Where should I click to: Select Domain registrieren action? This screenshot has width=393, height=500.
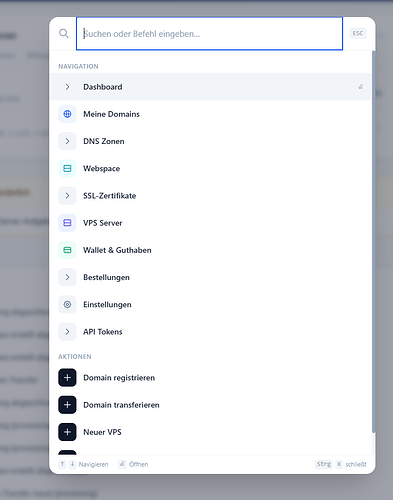211,378
